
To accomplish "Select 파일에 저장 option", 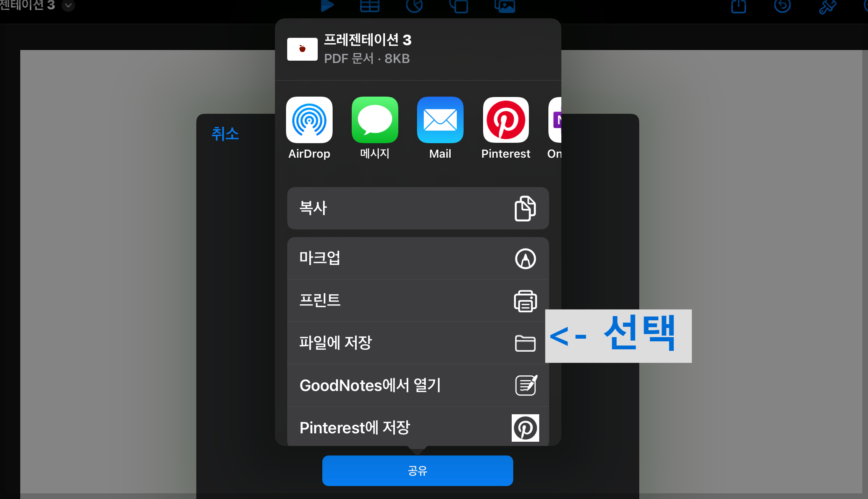I will [418, 343].
